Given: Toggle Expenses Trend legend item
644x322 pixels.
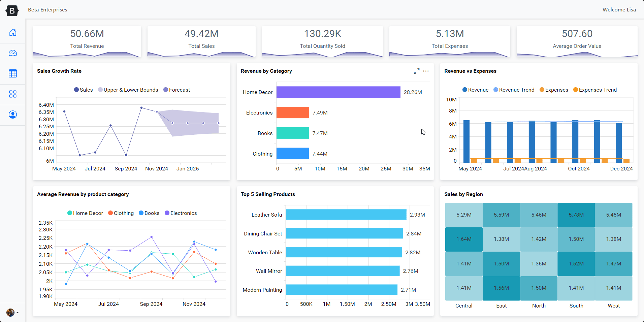Looking at the screenshot, I should click(x=595, y=90).
